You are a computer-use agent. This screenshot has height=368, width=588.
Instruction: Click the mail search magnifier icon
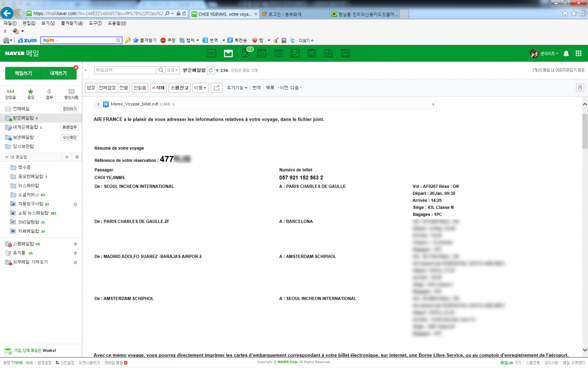point(160,70)
